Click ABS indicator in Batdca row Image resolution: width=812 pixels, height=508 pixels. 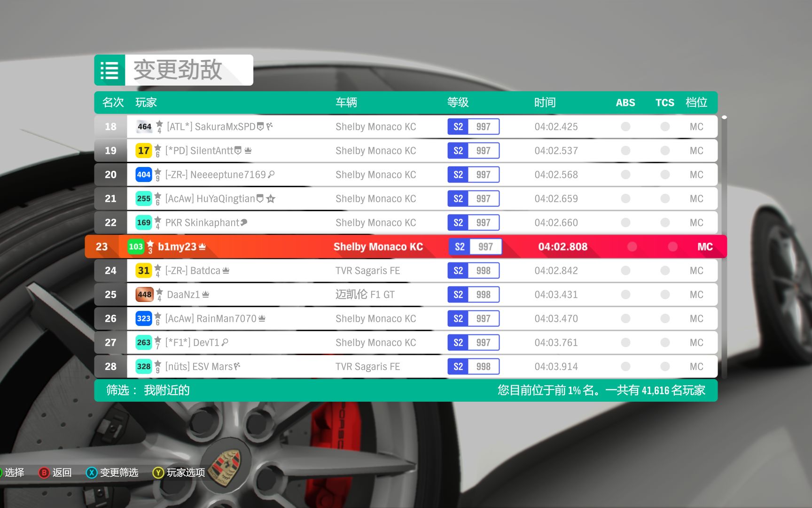point(625,270)
